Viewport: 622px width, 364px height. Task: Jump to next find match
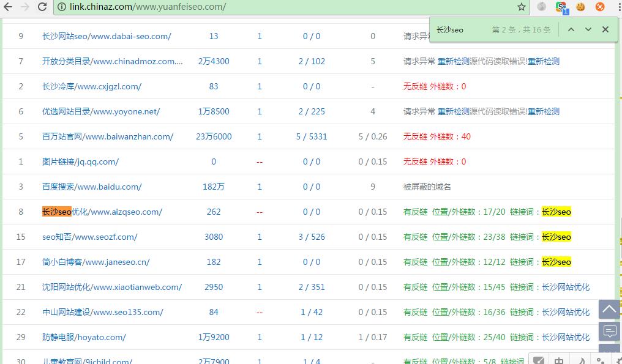[x=588, y=29]
